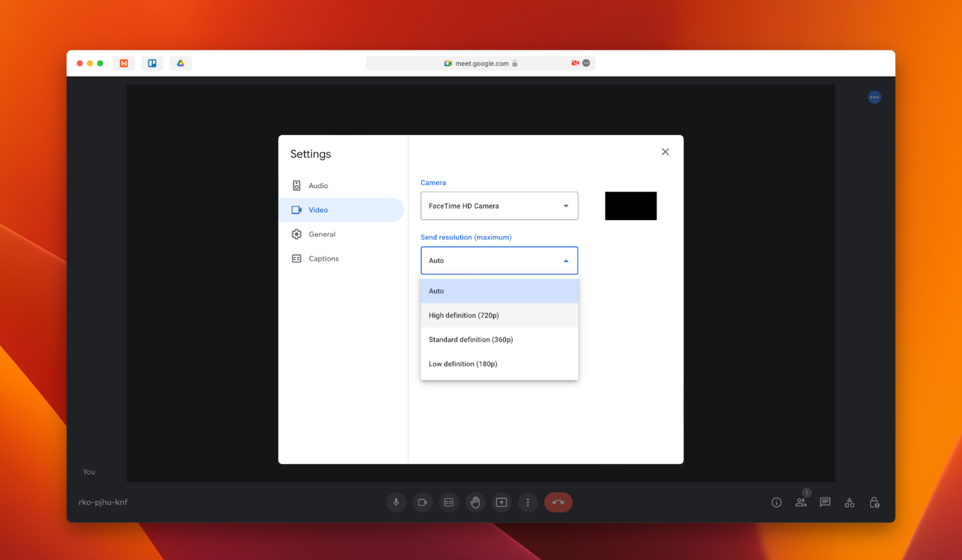962x560 pixels.
Task: Choose Standard definition (360p) option
Action: [471, 340]
